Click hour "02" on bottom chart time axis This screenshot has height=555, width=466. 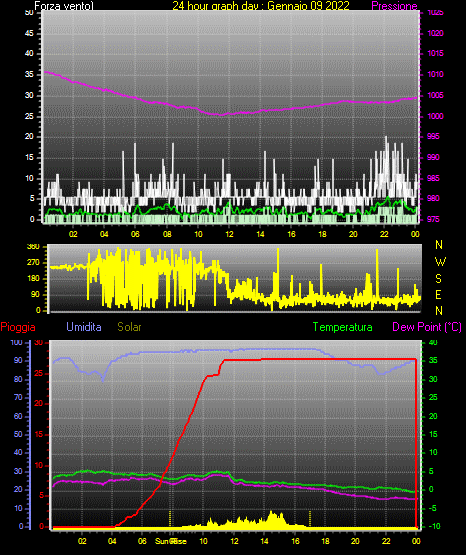[x=82, y=541]
